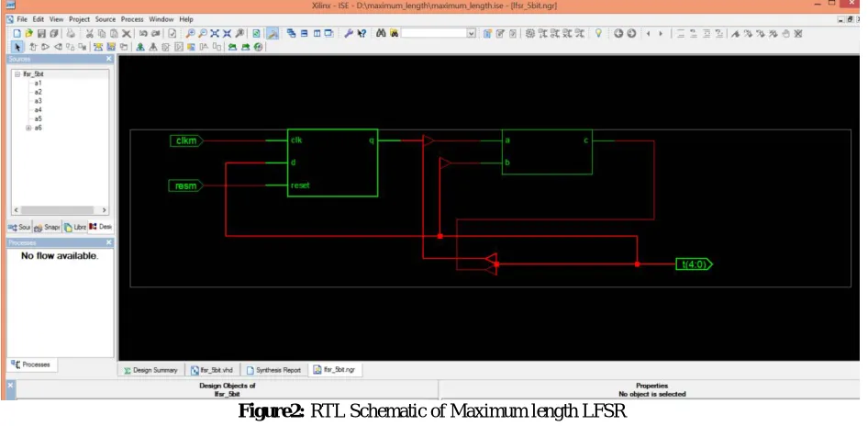This screenshot has height=426, width=868.
Task: Select the lfsr_5bit.ngr tab
Action: coord(334,369)
